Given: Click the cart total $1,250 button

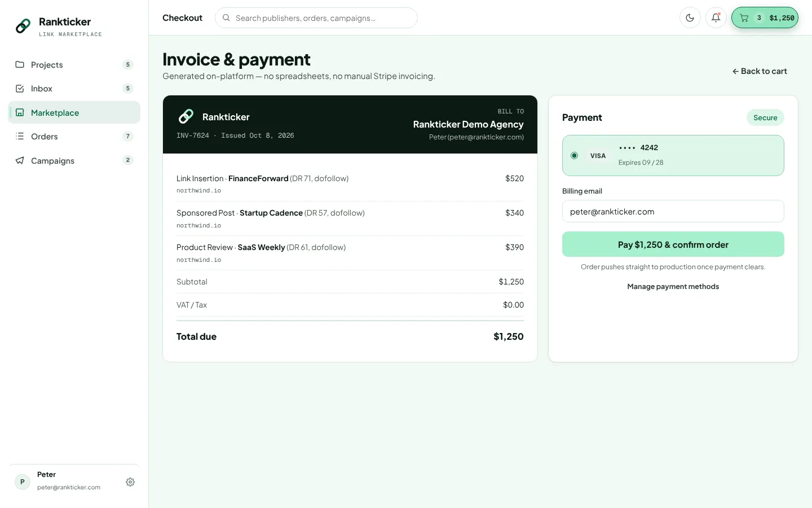Looking at the screenshot, I should [765, 17].
